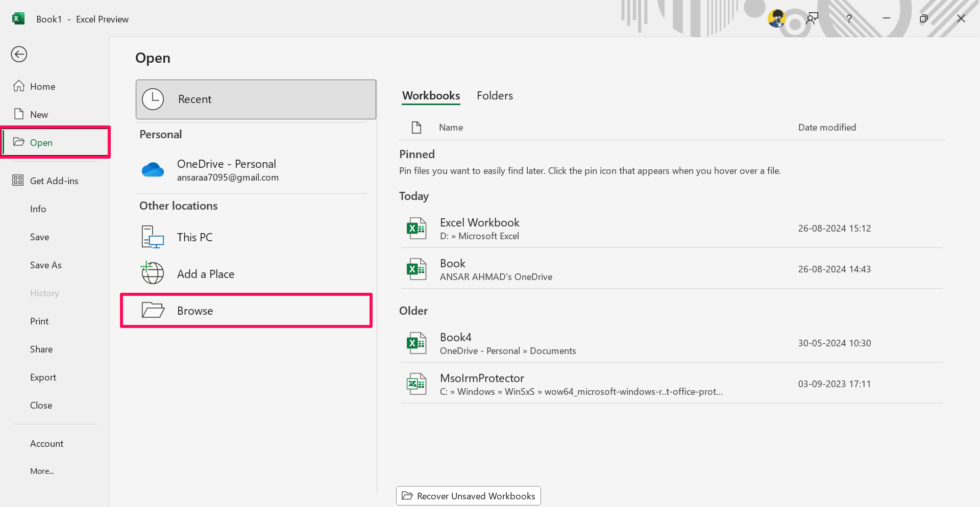This screenshot has width=980, height=507.
Task: Click the Excel Workbook file icon
Action: tap(416, 229)
